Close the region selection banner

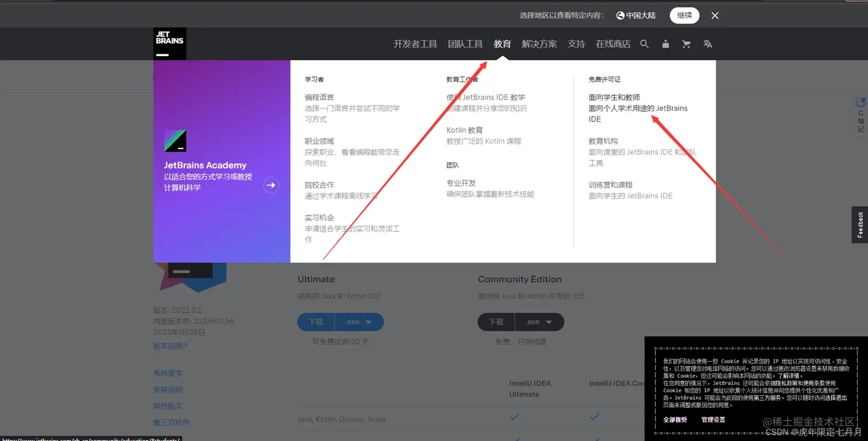[x=715, y=15]
